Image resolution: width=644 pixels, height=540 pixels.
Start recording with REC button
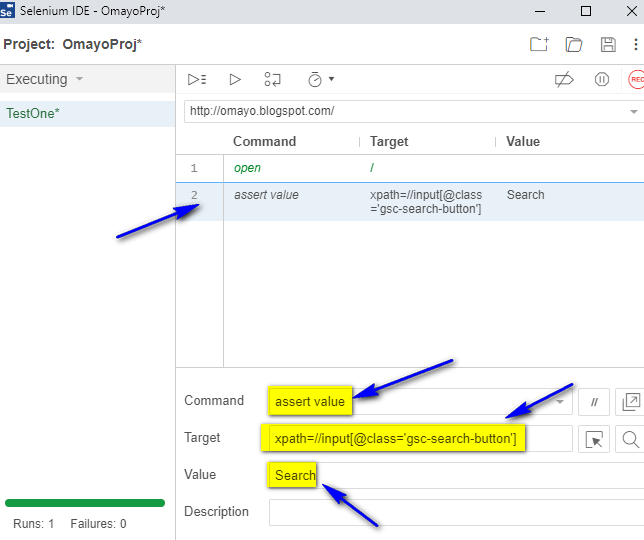click(x=636, y=79)
